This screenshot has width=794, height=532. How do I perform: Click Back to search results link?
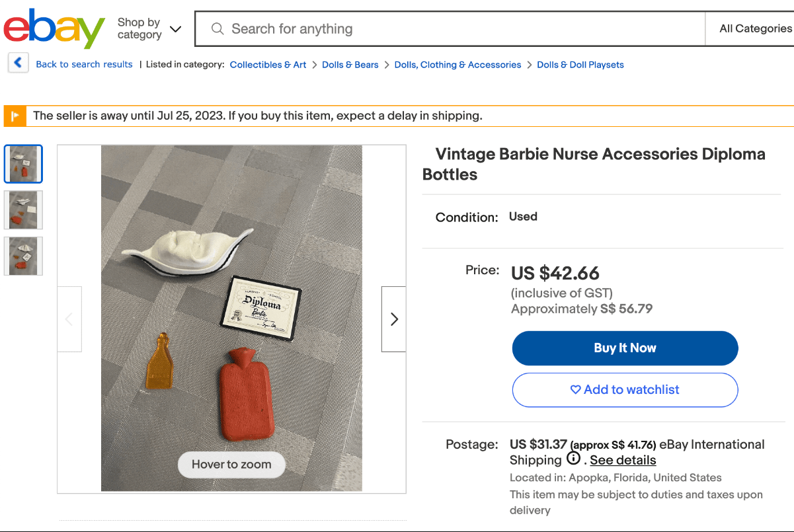pos(84,64)
